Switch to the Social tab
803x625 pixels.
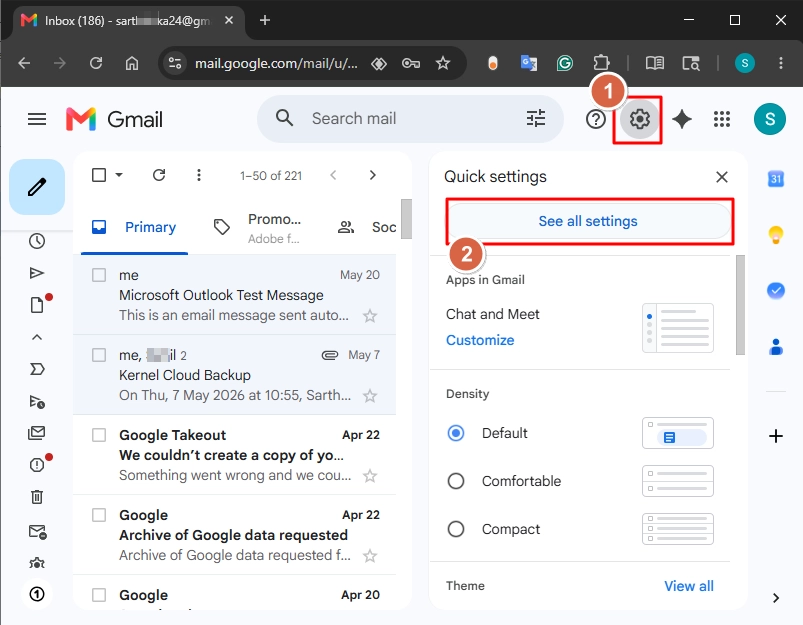tap(366, 227)
